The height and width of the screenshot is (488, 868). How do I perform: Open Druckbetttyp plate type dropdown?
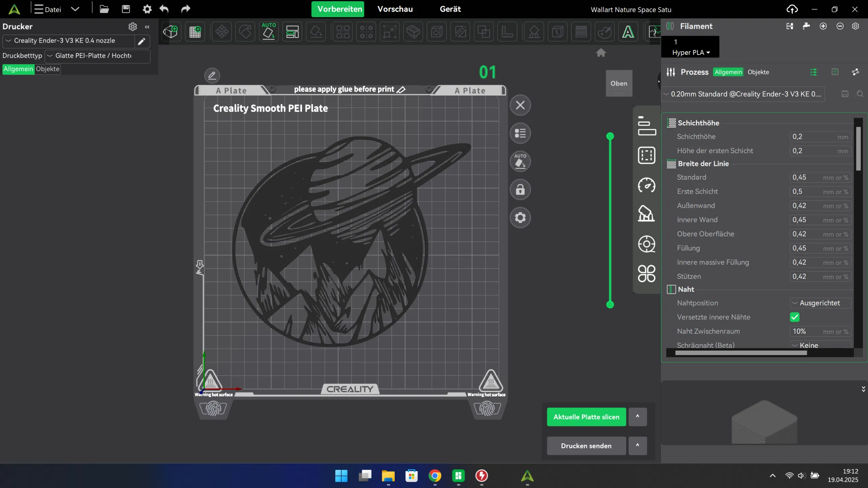pos(97,56)
